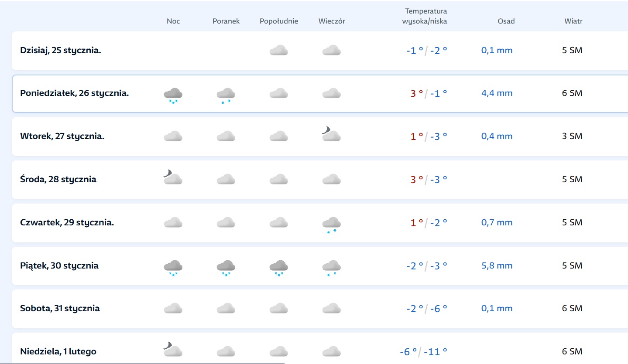Click Monday morning light snow icon
The height and width of the screenshot is (364, 628).
pyautogui.click(x=226, y=95)
